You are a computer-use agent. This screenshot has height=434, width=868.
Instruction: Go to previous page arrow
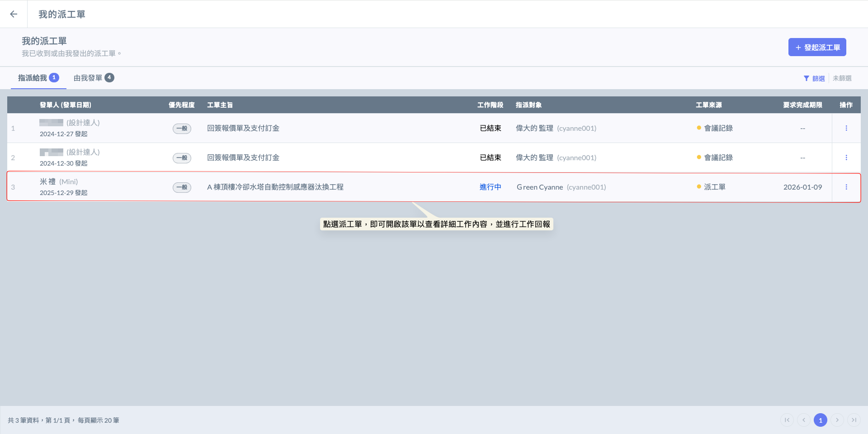pos(804,420)
